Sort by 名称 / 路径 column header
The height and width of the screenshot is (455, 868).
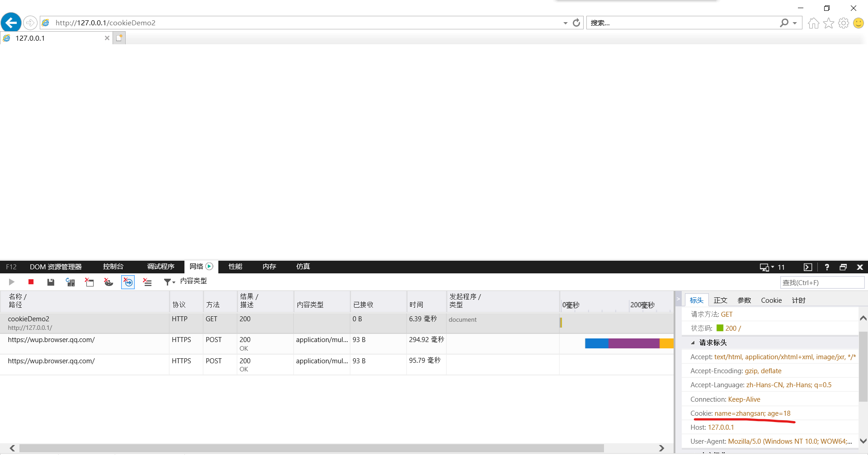click(85, 301)
